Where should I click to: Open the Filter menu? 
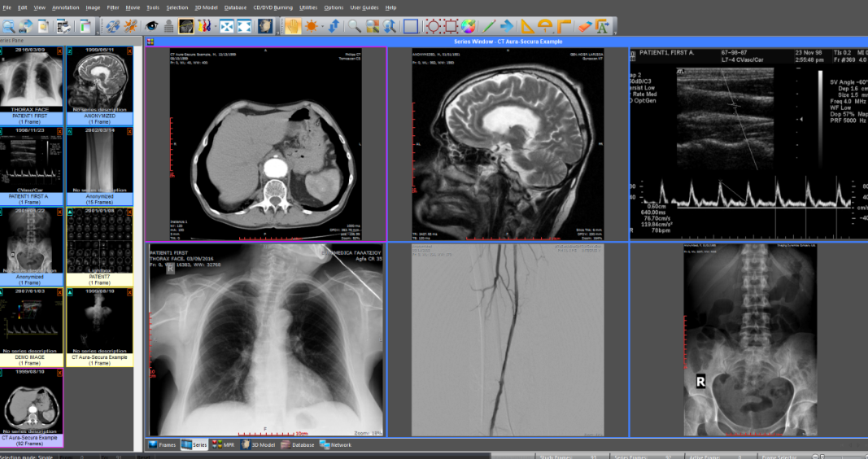tap(113, 8)
